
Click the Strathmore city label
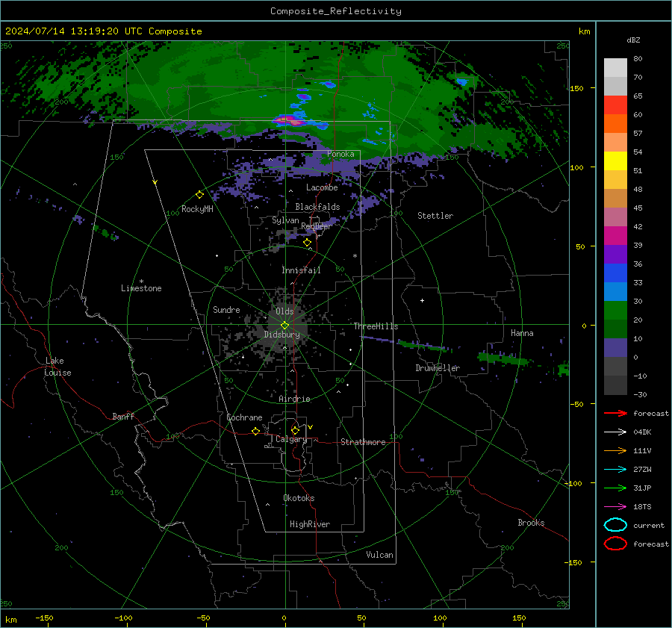pos(363,442)
